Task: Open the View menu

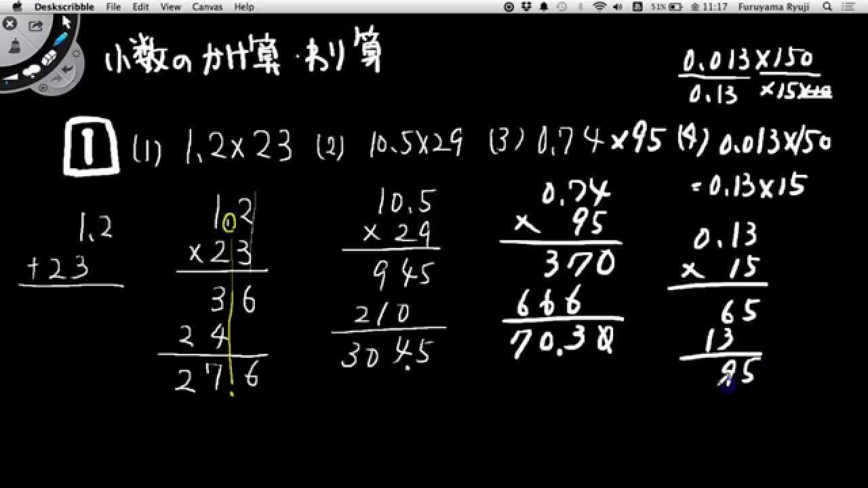Action: (x=171, y=7)
